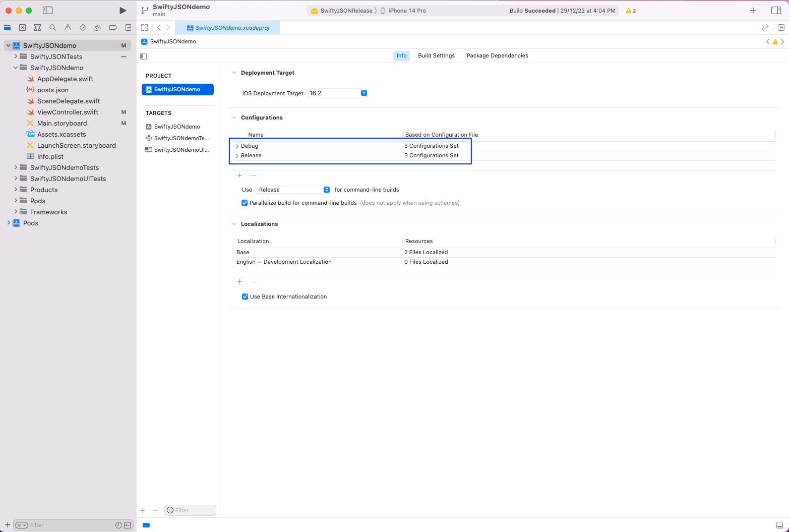789x532 pixels.
Task: Add a new configuration with plus button
Action: click(x=239, y=175)
